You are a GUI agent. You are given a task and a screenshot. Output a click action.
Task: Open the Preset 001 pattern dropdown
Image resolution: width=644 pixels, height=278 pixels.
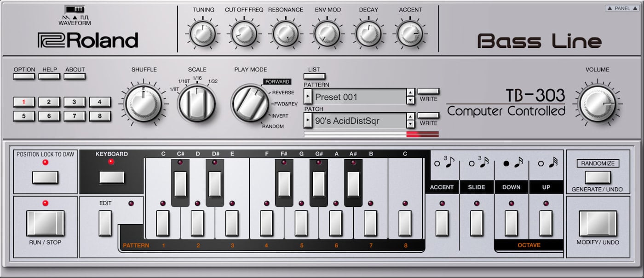tap(309, 97)
